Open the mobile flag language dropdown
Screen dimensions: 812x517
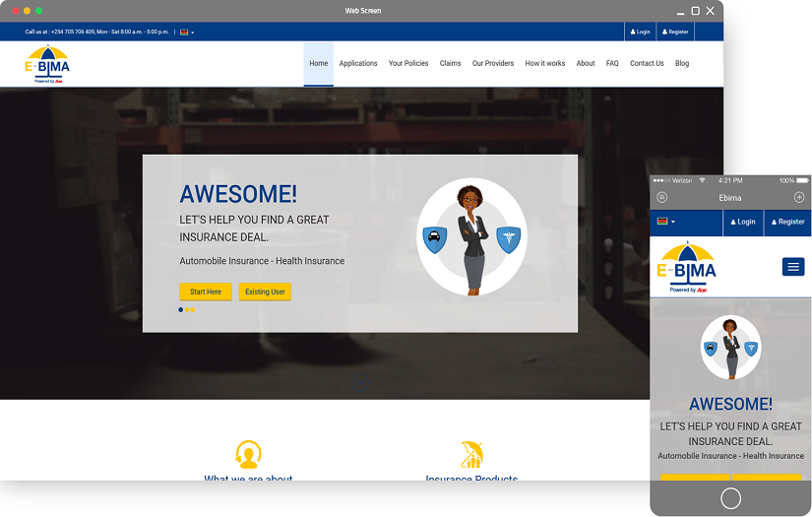[x=666, y=222]
